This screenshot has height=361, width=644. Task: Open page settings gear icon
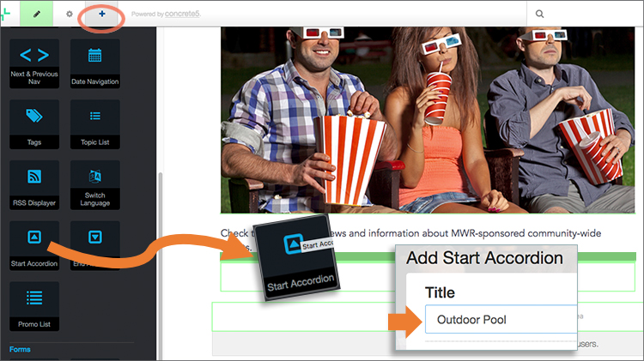pyautogui.click(x=69, y=14)
